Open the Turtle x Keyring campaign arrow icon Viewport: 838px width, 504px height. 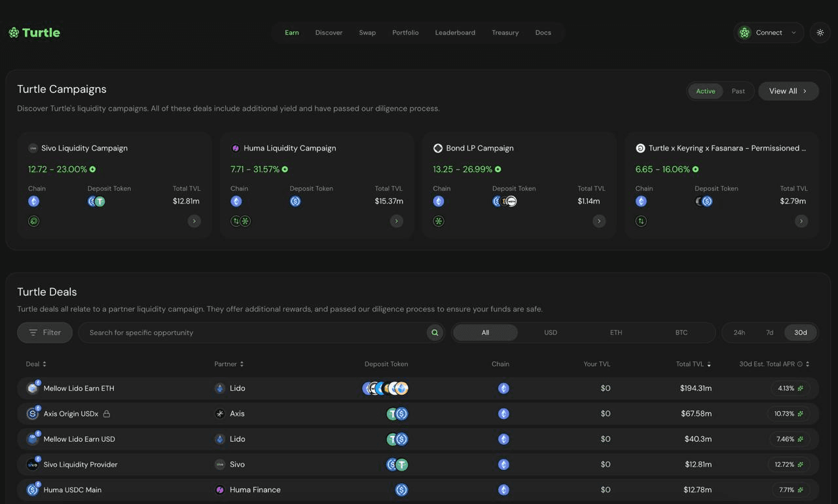click(x=801, y=221)
